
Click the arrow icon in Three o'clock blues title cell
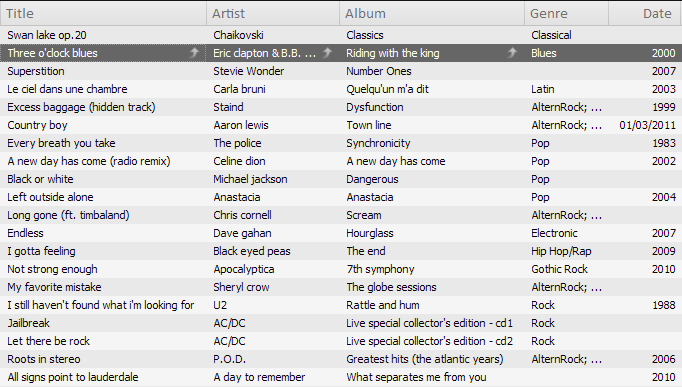click(x=194, y=53)
